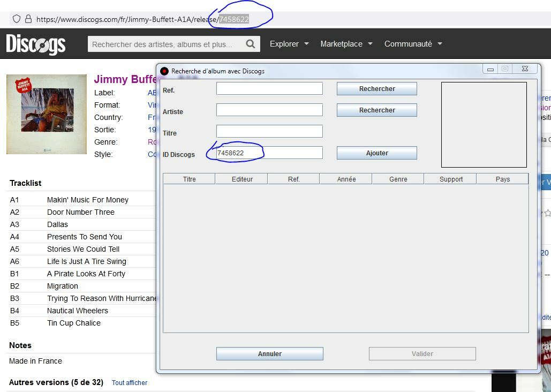Click the Jimmy Buffett album cover thumbnail

[x=47, y=114]
